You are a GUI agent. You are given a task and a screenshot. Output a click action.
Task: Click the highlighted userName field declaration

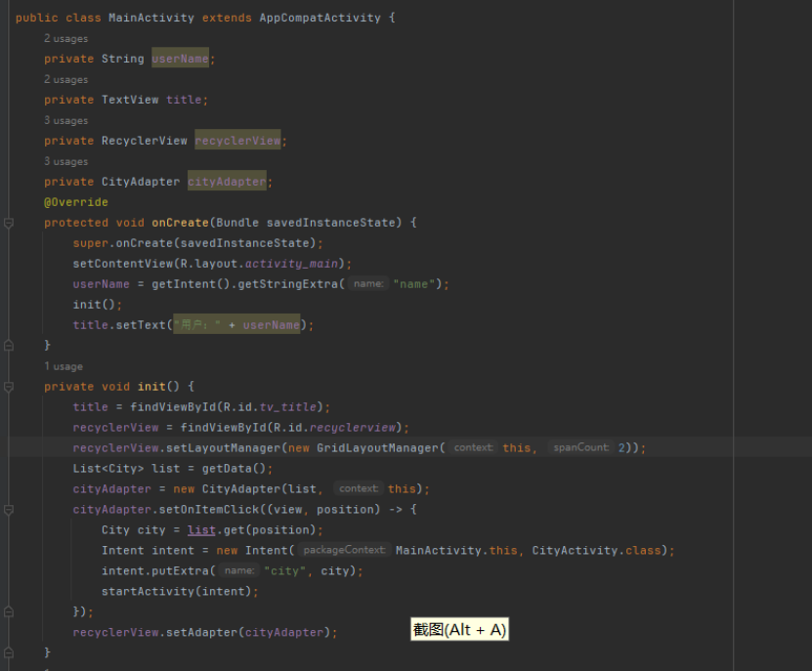click(x=180, y=59)
